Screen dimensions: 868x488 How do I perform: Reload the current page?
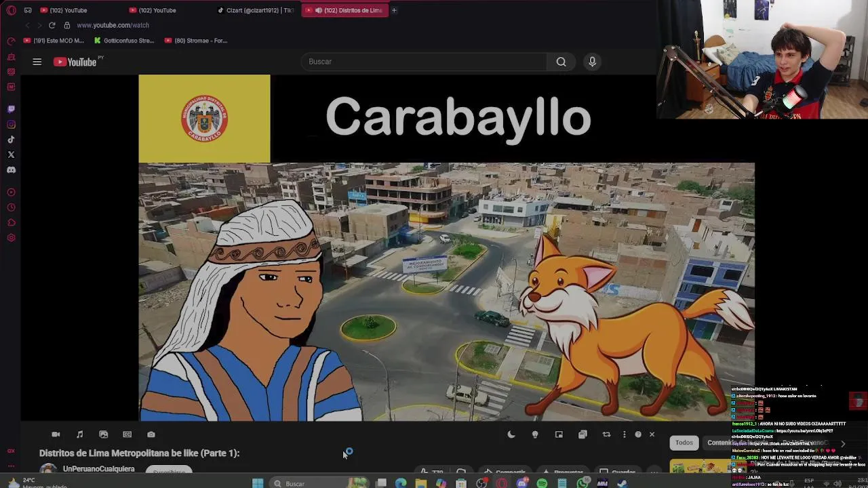coord(52,25)
